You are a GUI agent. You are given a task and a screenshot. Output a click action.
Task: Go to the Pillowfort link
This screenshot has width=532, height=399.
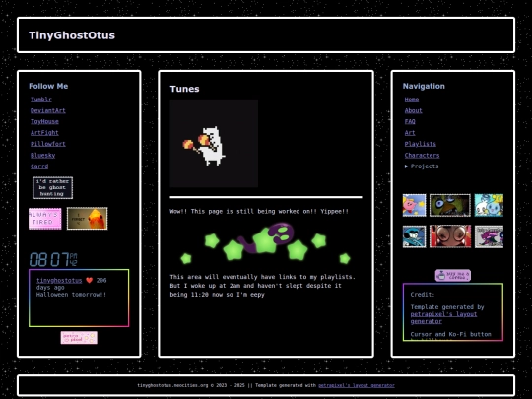[x=48, y=144]
